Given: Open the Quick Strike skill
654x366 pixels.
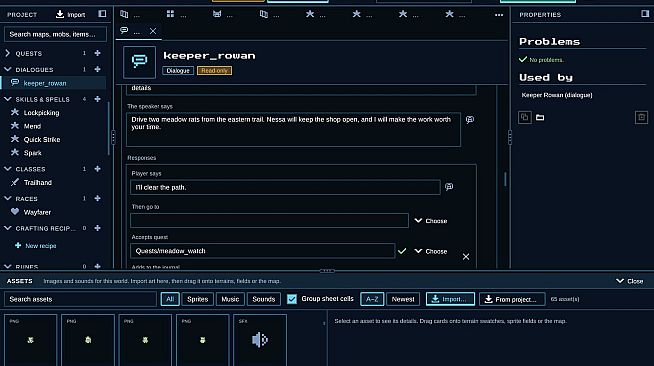Looking at the screenshot, I should click(x=42, y=139).
